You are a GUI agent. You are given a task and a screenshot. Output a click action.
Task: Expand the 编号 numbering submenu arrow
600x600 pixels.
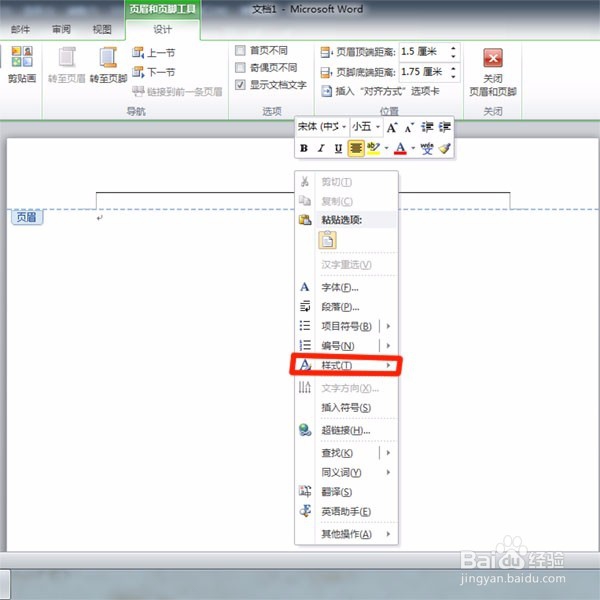[x=388, y=346]
